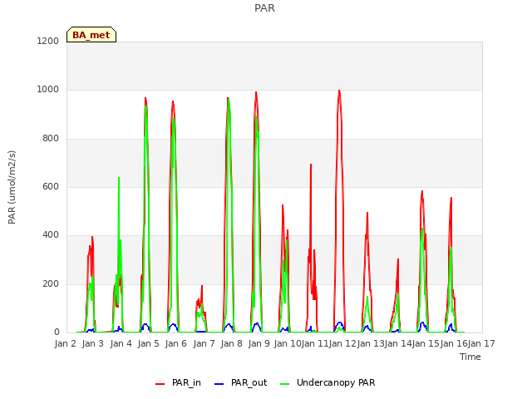Click the Jan 7 x-axis label

[x=204, y=343]
